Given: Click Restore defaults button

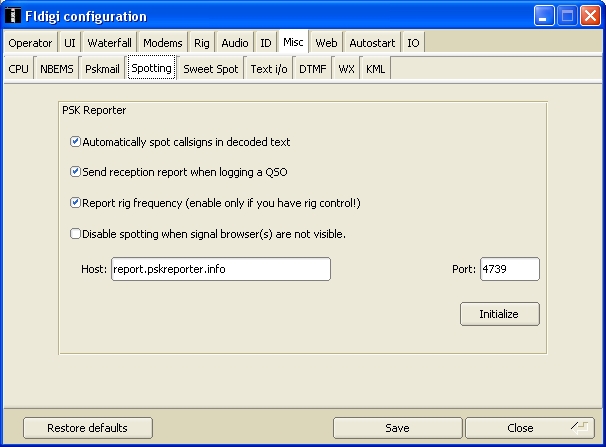Looking at the screenshot, I should [88, 428].
